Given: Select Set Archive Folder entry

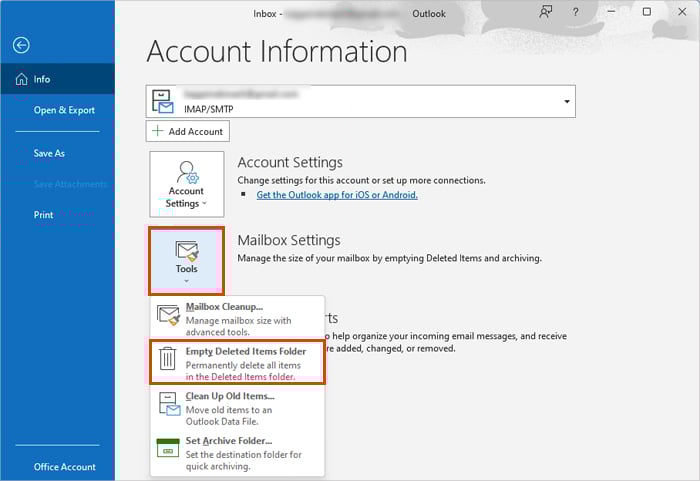Looking at the screenshot, I should pyautogui.click(x=237, y=453).
